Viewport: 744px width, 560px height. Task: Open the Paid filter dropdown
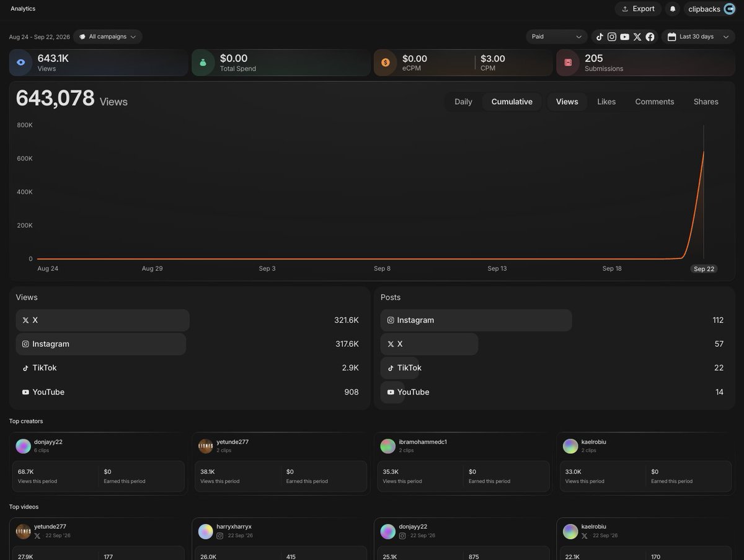(557, 37)
